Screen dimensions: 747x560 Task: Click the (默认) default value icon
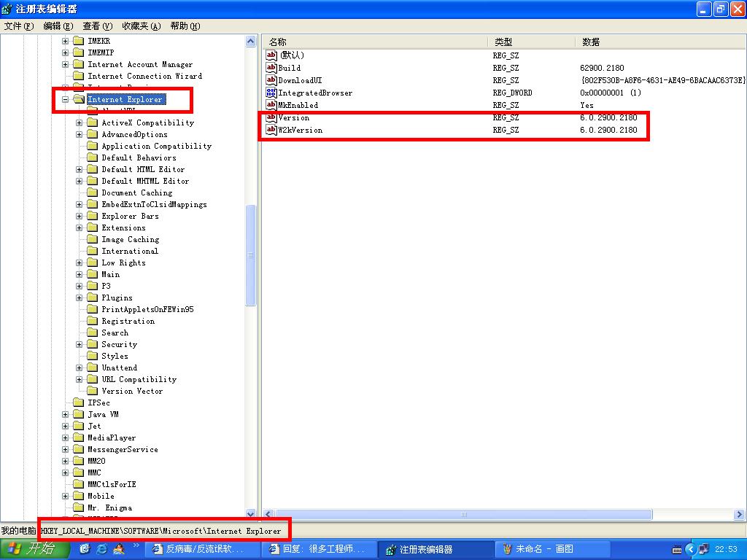coord(271,55)
